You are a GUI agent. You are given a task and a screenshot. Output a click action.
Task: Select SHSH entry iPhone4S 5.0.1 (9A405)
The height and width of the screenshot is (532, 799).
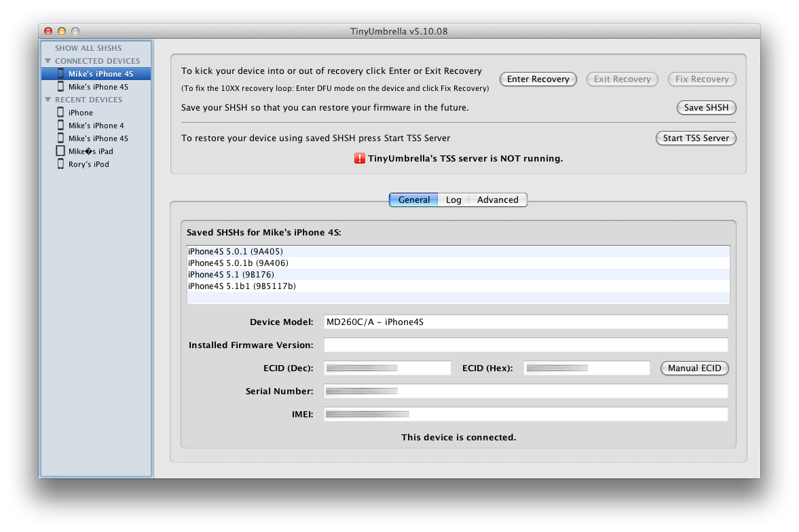[458, 251]
